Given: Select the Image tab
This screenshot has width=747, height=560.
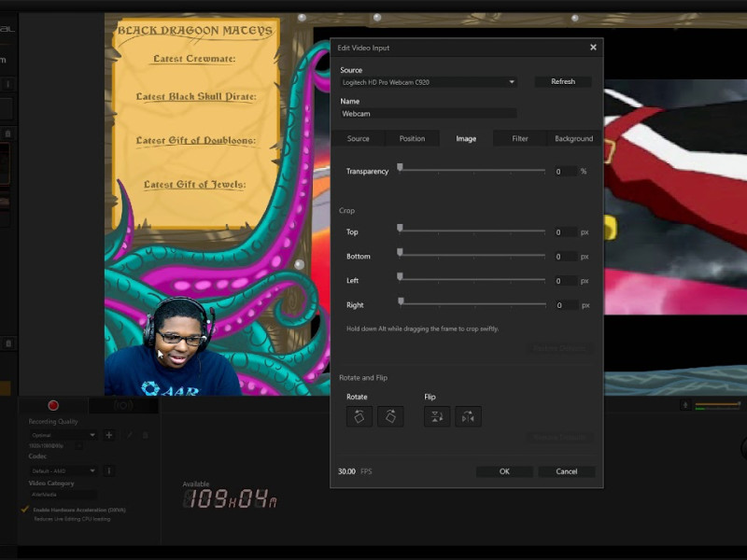Looking at the screenshot, I should coord(466,138).
